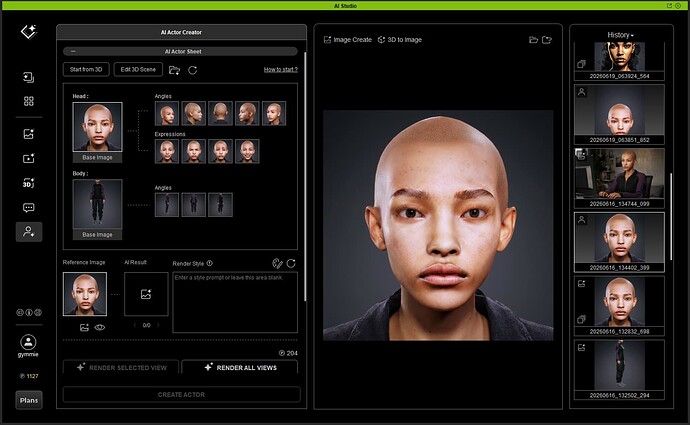Select the smiling fourth Expressions thumbnail

click(x=247, y=151)
